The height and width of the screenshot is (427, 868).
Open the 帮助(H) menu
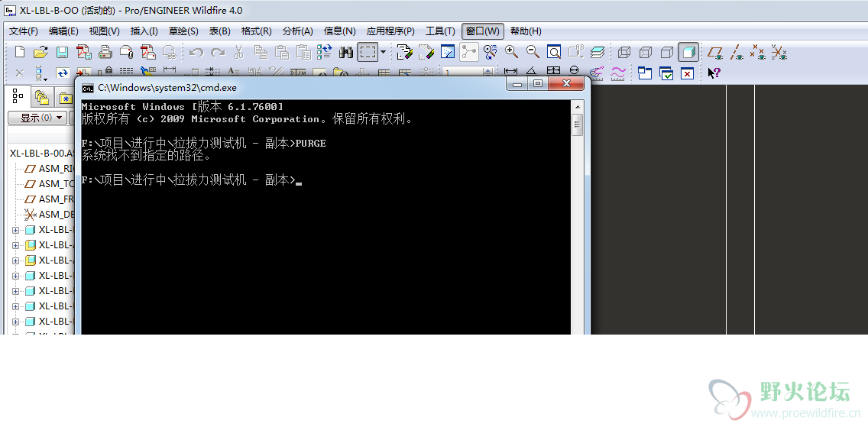tap(526, 31)
